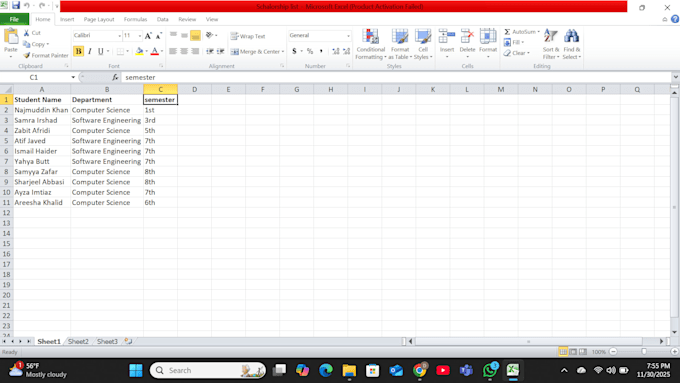Click Find & Select binoculars icon
Image resolution: width=680 pixels, height=383 pixels.
(572, 36)
